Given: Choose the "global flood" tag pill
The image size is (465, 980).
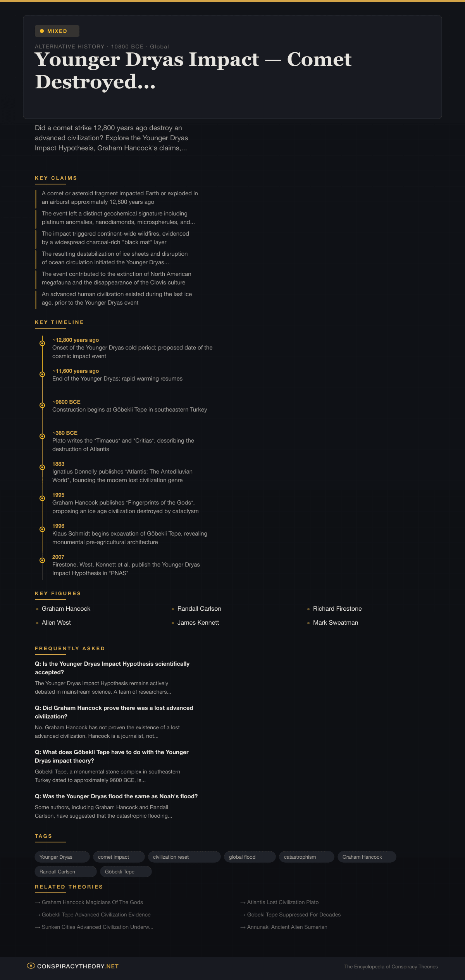Looking at the screenshot, I should (x=250, y=857).
